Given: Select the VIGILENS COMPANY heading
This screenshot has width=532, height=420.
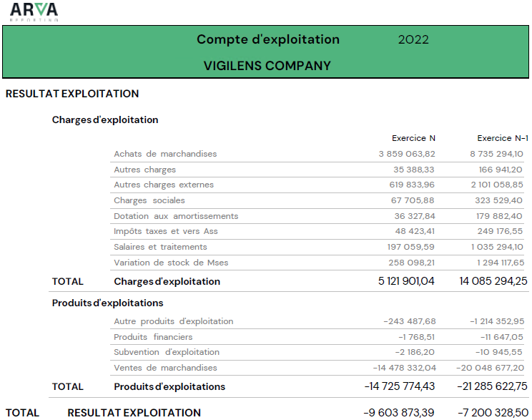Looking at the screenshot, I should click(x=267, y=66).
